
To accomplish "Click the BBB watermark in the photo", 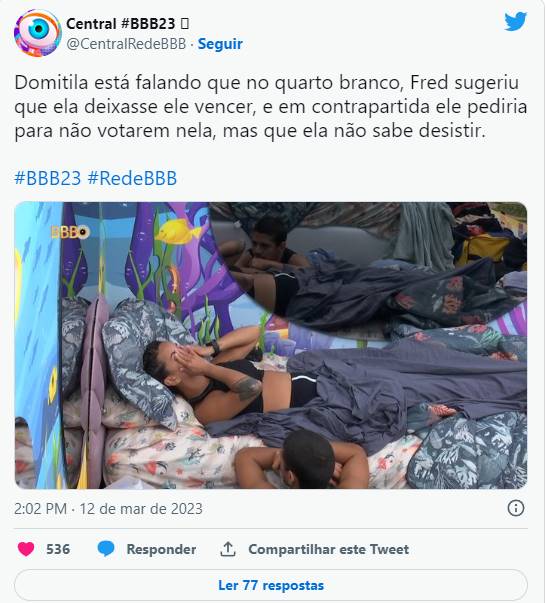I will [x=70, y=232].
